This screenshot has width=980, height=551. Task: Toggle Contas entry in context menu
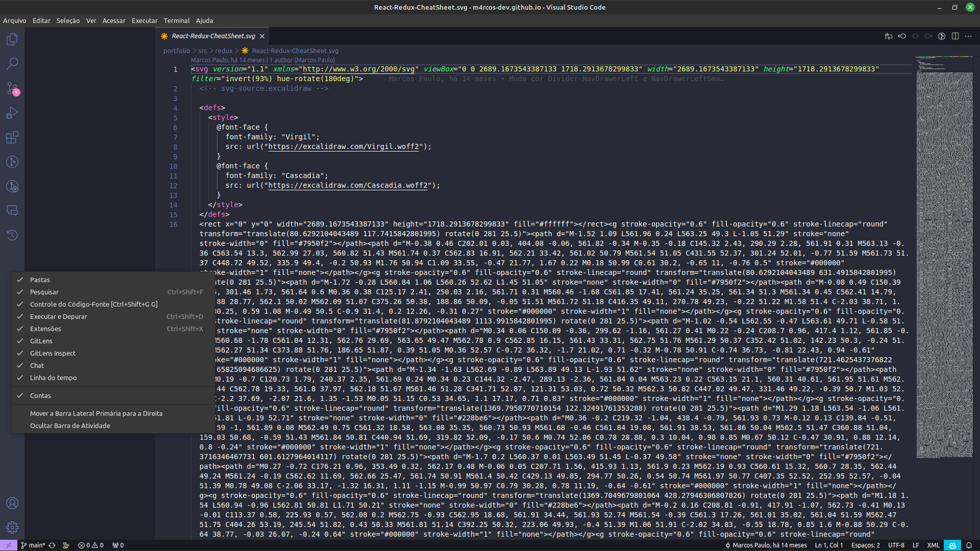tap(113, 395)
